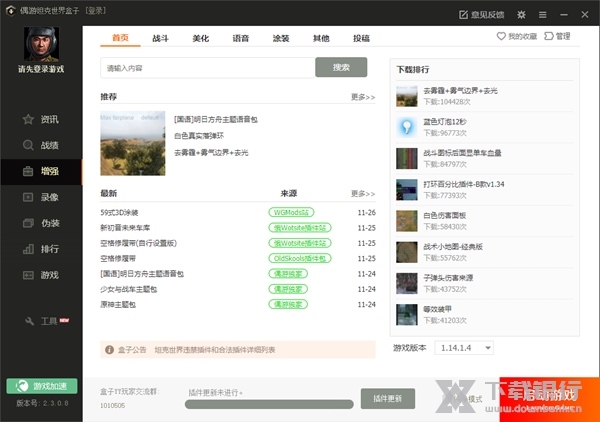
Task: Open 蓝色灯泡12秒 bulb icon
Action: pyautogui.click(x=407, y=127)
